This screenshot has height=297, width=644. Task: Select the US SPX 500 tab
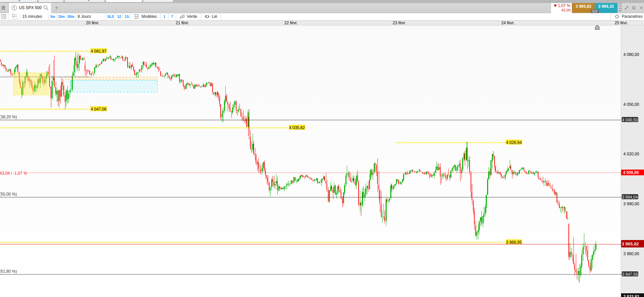point(30,8)
